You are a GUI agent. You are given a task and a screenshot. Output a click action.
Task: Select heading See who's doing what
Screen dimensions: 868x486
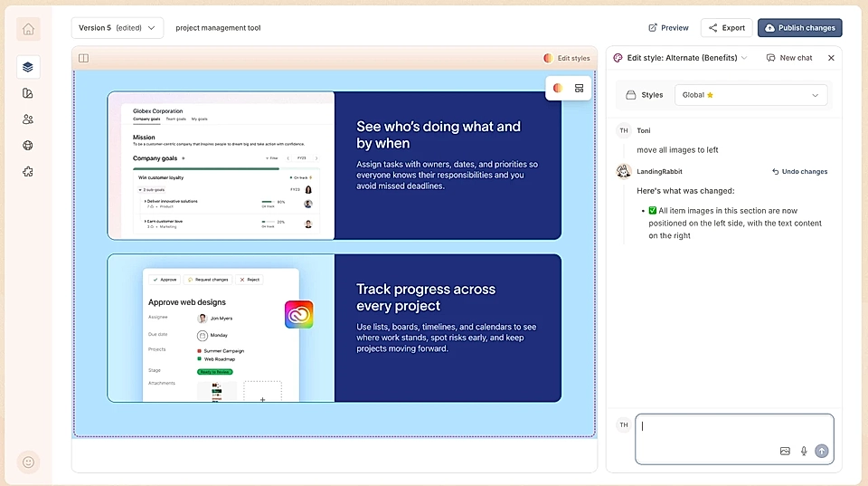(x=439, y=135)
